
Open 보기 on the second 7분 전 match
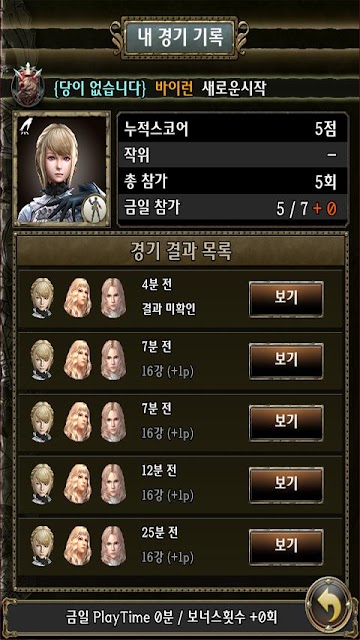[286, 423]
